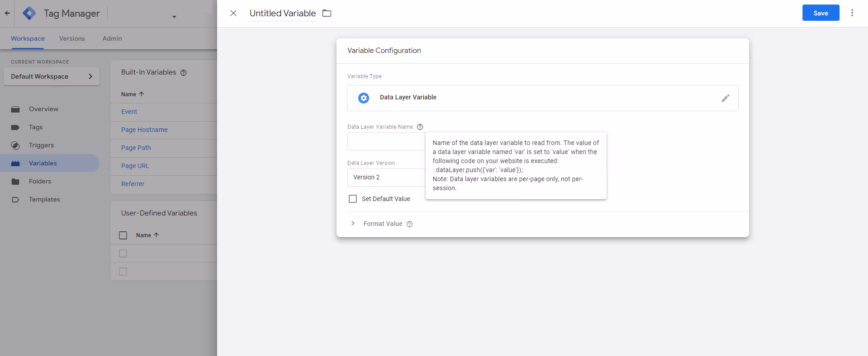Sort User-Defined Variables by Name
868x356 pixels.
click(147, 235)
